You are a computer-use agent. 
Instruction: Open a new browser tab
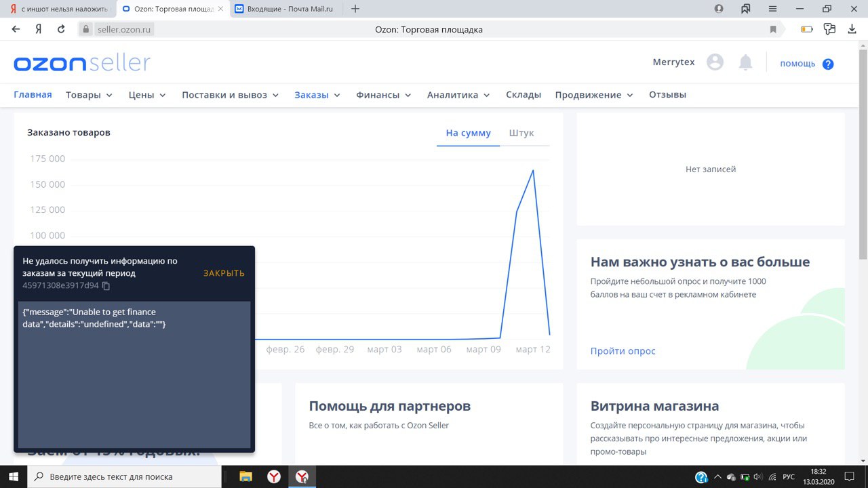[355, 9]
